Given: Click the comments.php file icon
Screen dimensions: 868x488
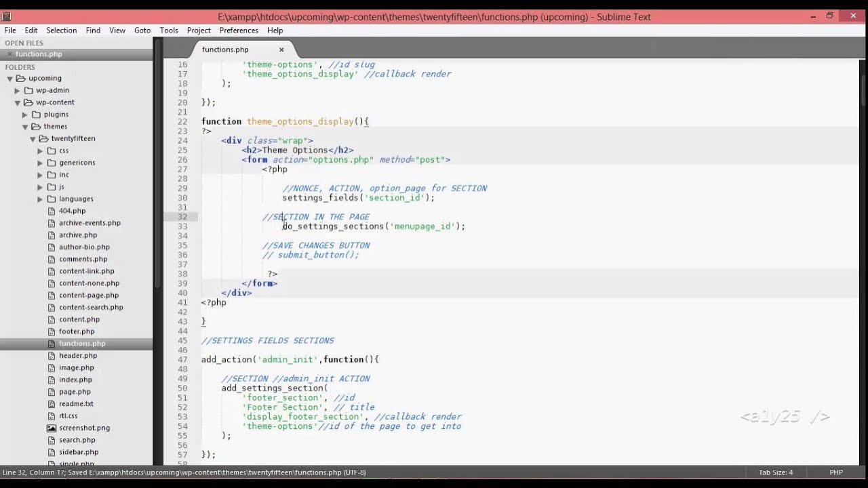Looking at the screenshot, I should coord(52,259).
